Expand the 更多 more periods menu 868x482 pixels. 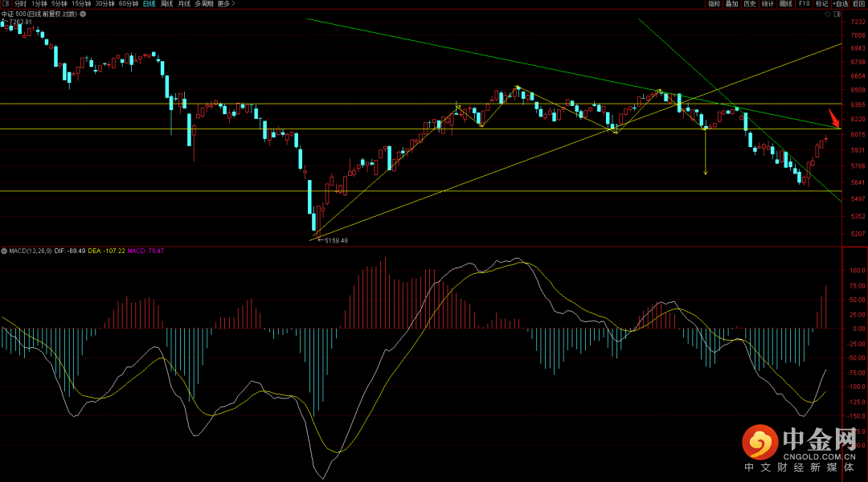pyautogui.click(x=226, y=4)
